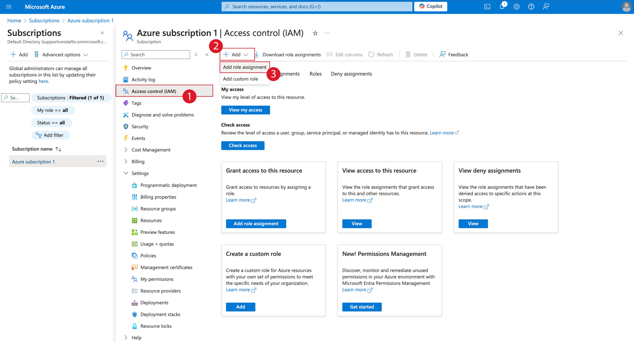This screenshot has width=634, height=364.
Task: Select Add custom role menu entry
Action: coord(240,79)
